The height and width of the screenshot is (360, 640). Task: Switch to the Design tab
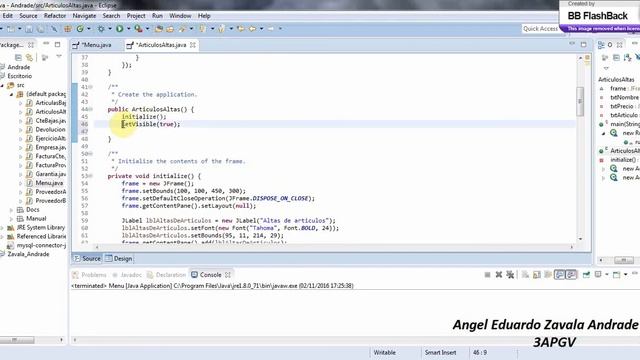119,259
